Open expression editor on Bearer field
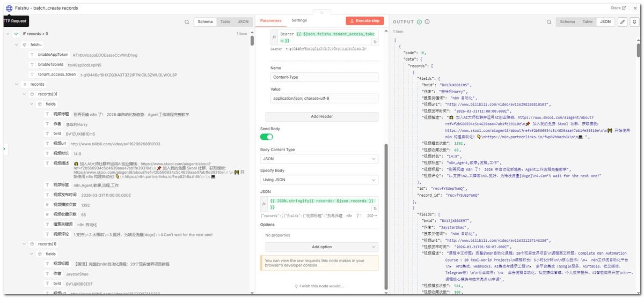This screenshot has height=298, width=644. click(x=375, y=42)
